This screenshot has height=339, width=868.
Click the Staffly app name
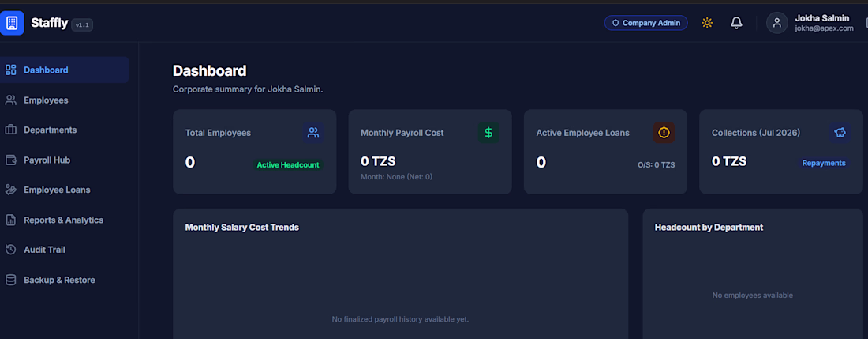(49, 23)
